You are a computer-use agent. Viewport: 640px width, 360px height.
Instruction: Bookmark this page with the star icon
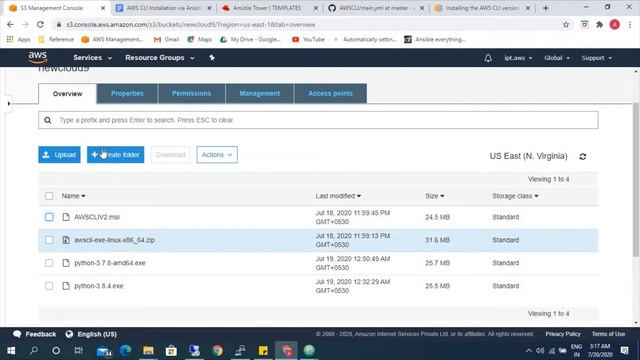pos(566,24)
